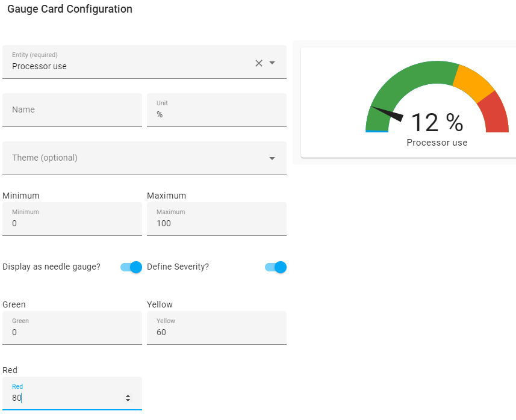Click the Green section heading
The image size is (516, 420).
[x=14, y=304]
